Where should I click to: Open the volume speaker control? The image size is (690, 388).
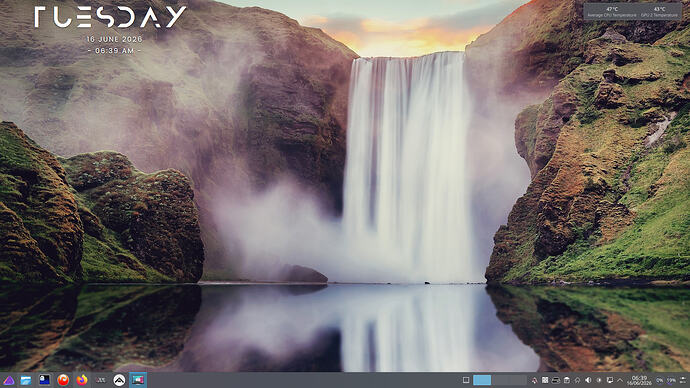pyautogui.click(x=588, y=380)
